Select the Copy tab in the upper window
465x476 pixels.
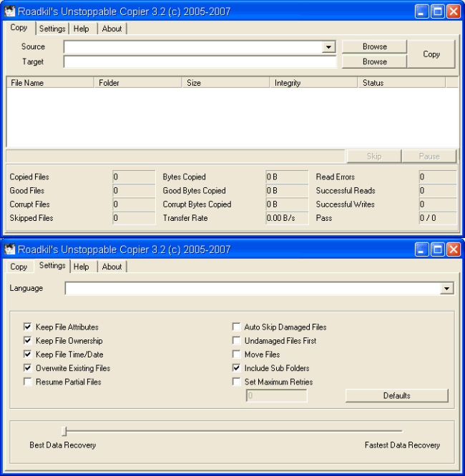click(x=19, y=28)
